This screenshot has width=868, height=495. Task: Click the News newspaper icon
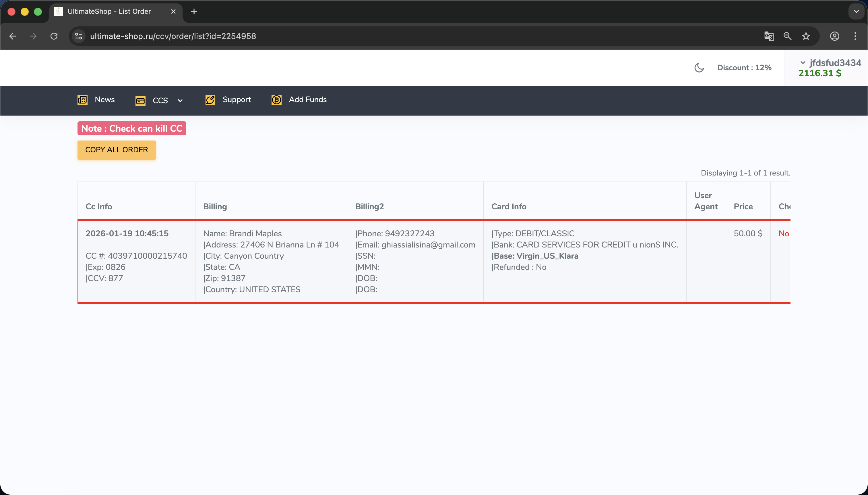pyautogui.click(x=83, y=100)
